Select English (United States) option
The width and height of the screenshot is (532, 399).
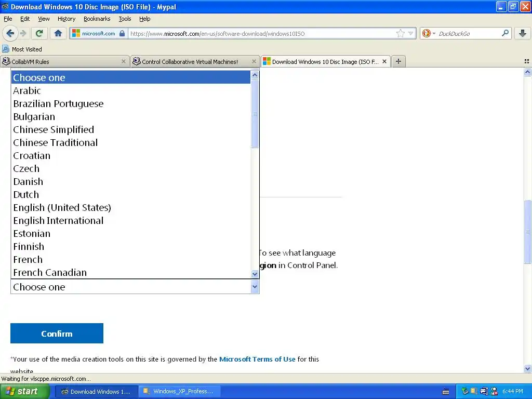point(131,207)
